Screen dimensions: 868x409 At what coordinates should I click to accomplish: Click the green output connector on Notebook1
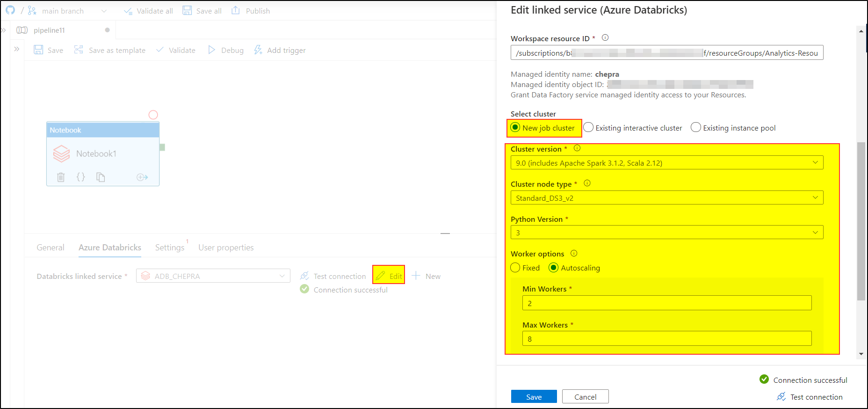coord(162,147)
